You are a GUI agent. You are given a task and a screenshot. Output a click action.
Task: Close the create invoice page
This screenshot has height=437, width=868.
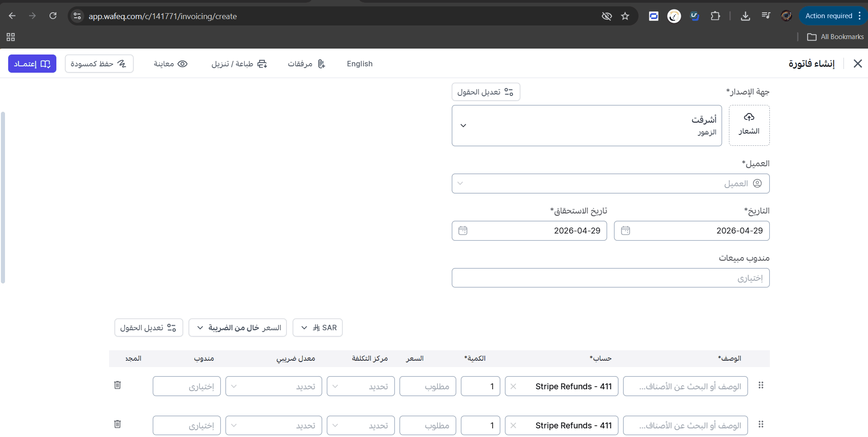click(858, 64)
